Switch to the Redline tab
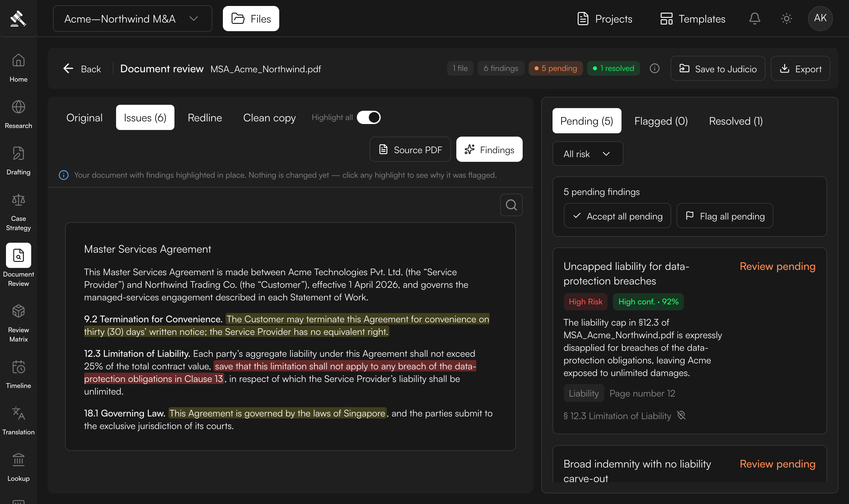 pyautogui.click(x=205, y=117)
